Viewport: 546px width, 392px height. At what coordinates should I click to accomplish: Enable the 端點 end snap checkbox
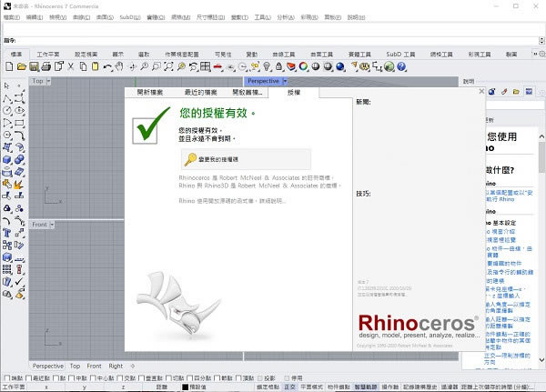tap(6, 378)
